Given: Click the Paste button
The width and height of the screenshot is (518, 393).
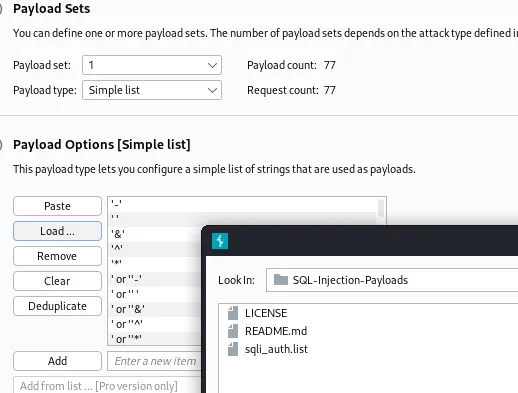Looking at the screenshot, I should (x=57, y=206).
